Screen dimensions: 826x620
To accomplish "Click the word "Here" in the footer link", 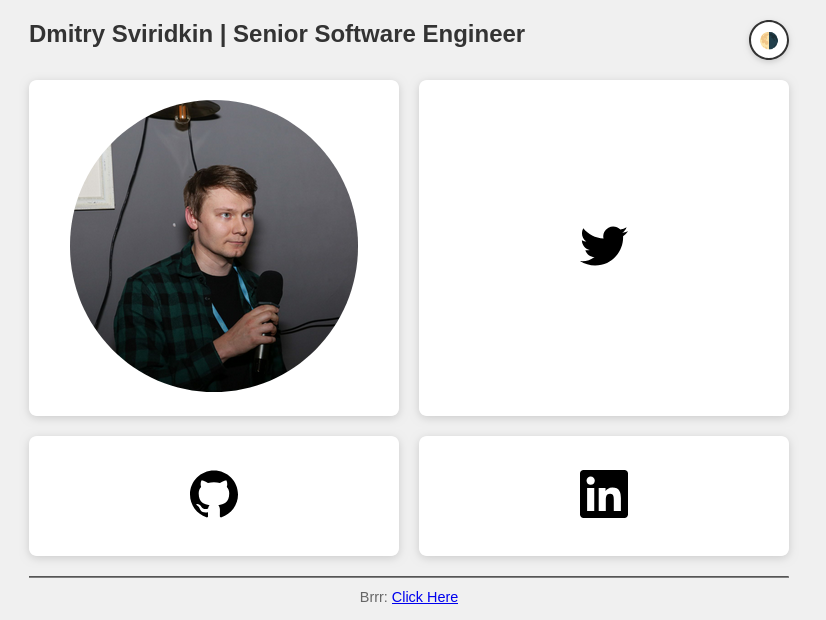I will click(443, 597).
